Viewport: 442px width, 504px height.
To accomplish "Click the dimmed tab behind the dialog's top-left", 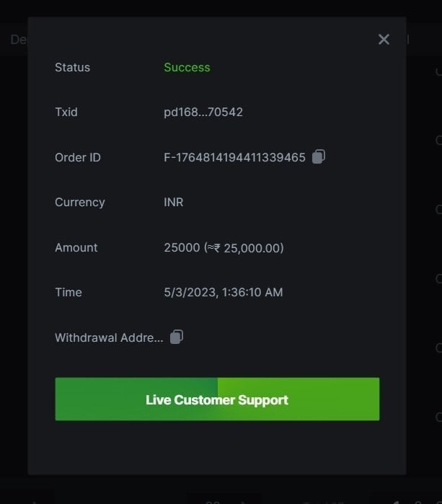I will click(x=16, y=40).
